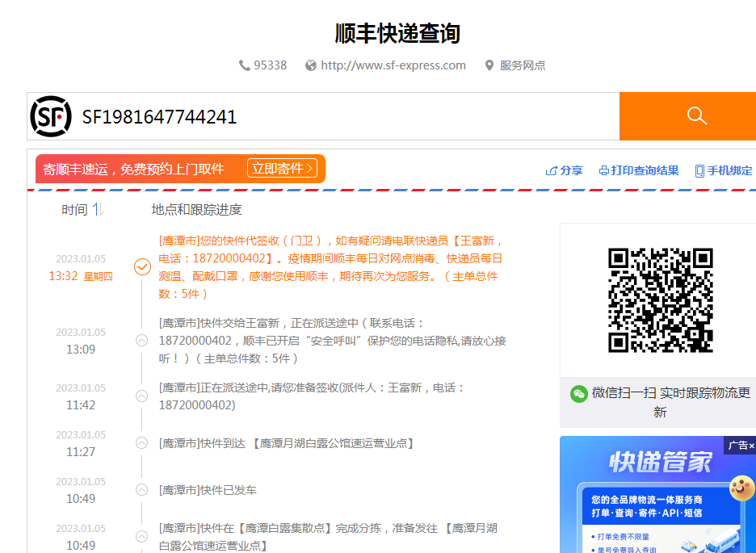Click the status icon for 11:42 entry
This screenshot has width=756, height=553.
pos(142,396)
